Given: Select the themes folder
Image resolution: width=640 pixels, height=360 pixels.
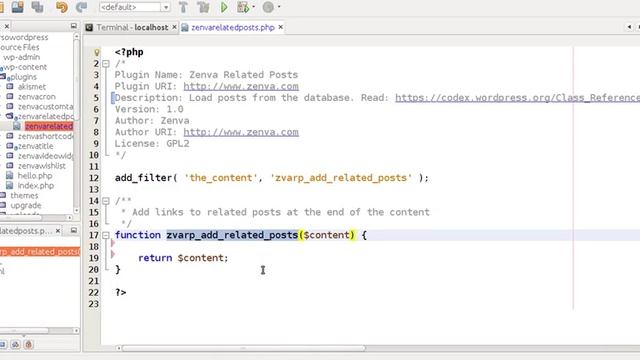Looking at the screenshot, I should [x=24, y=196].
